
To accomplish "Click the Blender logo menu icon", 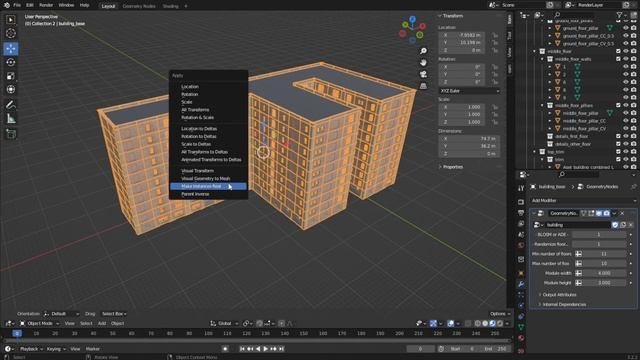I will pos(7,5).
